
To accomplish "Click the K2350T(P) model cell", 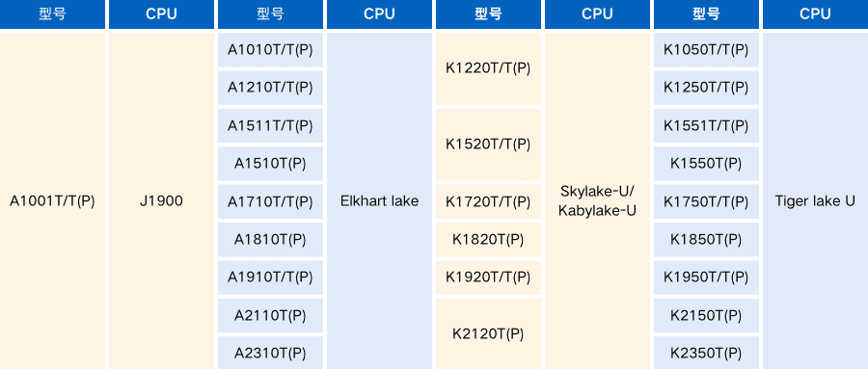I will click(x=706, y=353).
